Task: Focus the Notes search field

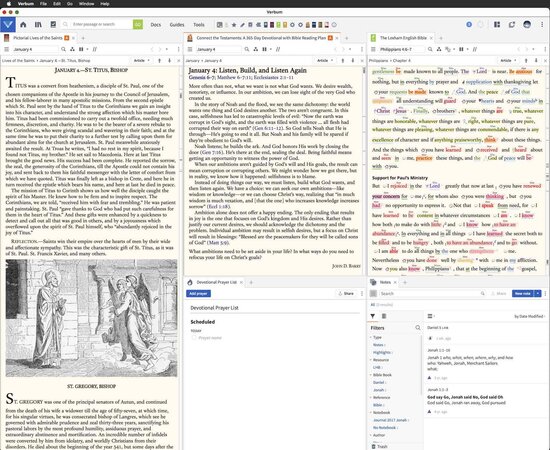Action: [431, 294]
